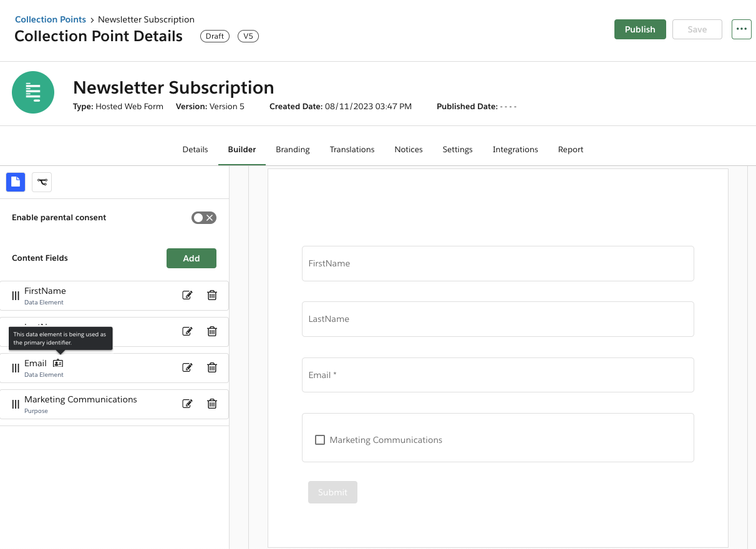Check the Marketing Communications checkbox in preview
The image size is (756, 549).
[x=320, y=440]
